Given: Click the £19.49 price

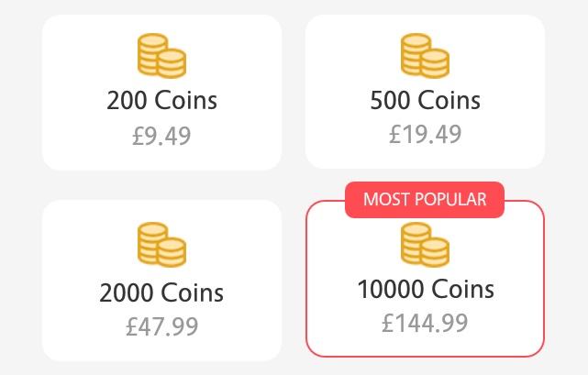Looking at the screenshot, I should [x=425, y=134].
